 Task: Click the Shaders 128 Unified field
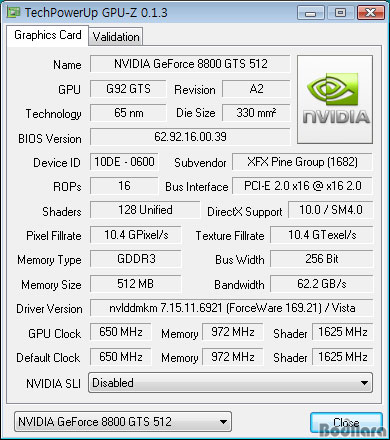click(x=145, y=210)
